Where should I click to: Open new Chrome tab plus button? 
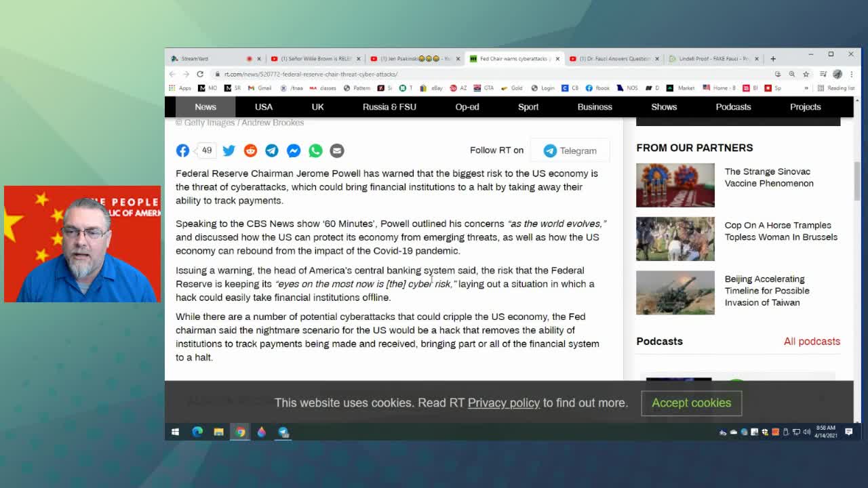(x=772, y=58)
